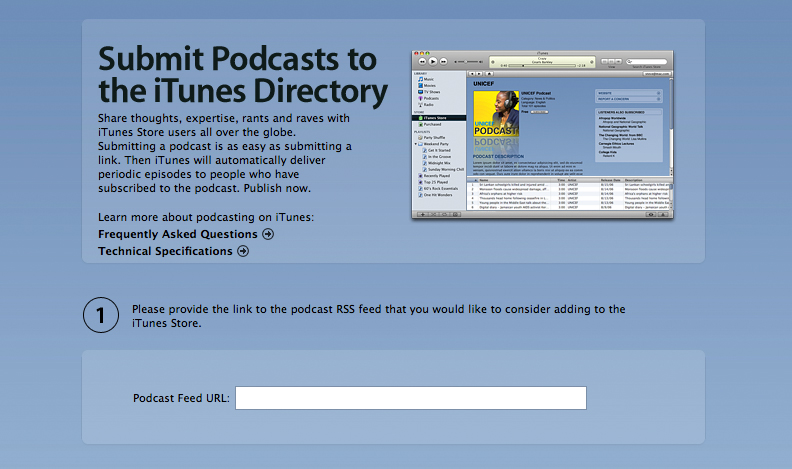Focus the Podcast Feed URL input field

click(411, 398)
